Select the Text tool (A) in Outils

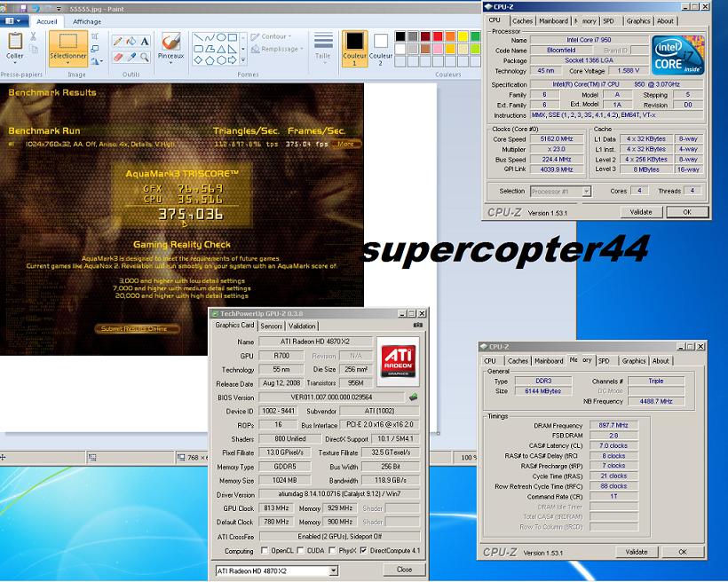(x=145, y=42)
